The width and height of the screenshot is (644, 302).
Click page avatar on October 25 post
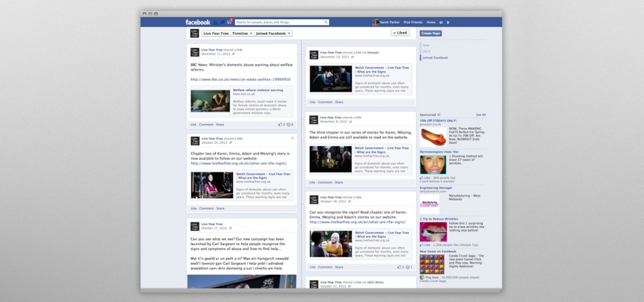195,141
